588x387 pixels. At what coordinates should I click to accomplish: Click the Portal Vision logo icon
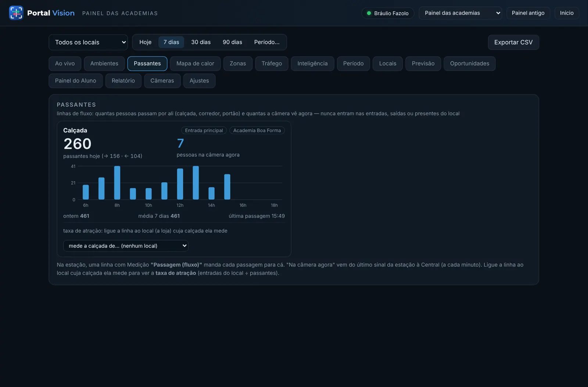(x=16, y=13)
